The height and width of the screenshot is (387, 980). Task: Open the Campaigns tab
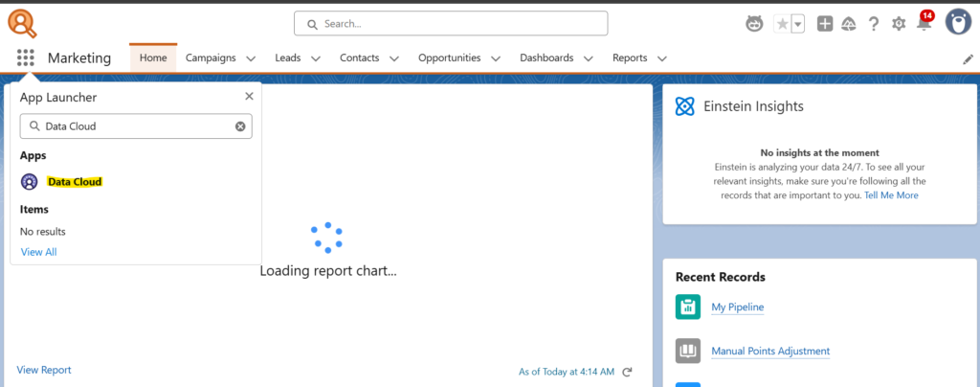pyautogui.click(x=211, y=58)
